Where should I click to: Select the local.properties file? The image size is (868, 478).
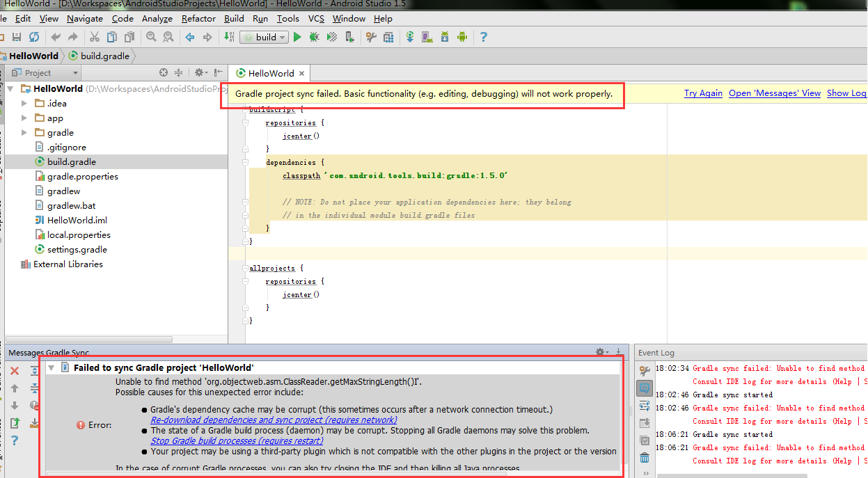pos(72,235)
